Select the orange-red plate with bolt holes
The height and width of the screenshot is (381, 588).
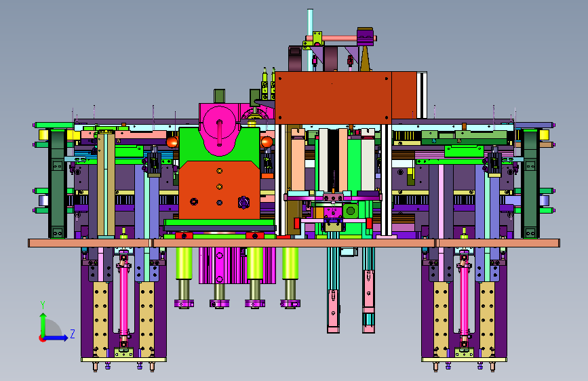point(219,190)
